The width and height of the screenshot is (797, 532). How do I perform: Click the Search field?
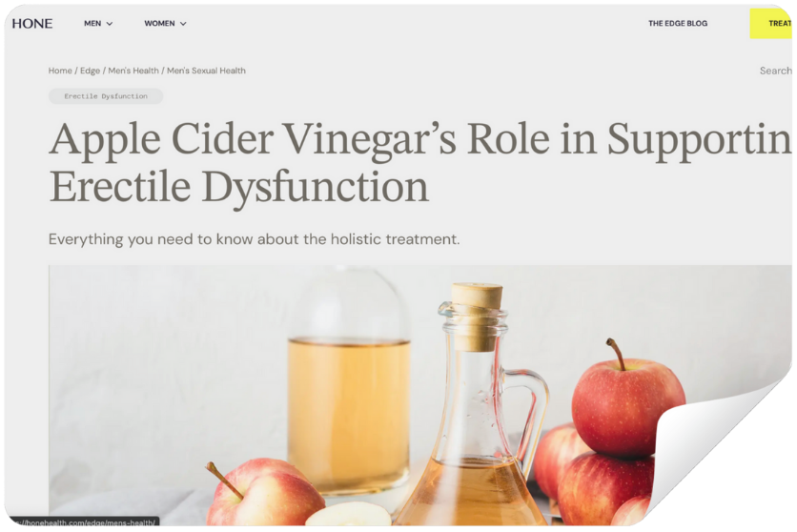click(x=775, y=71)
